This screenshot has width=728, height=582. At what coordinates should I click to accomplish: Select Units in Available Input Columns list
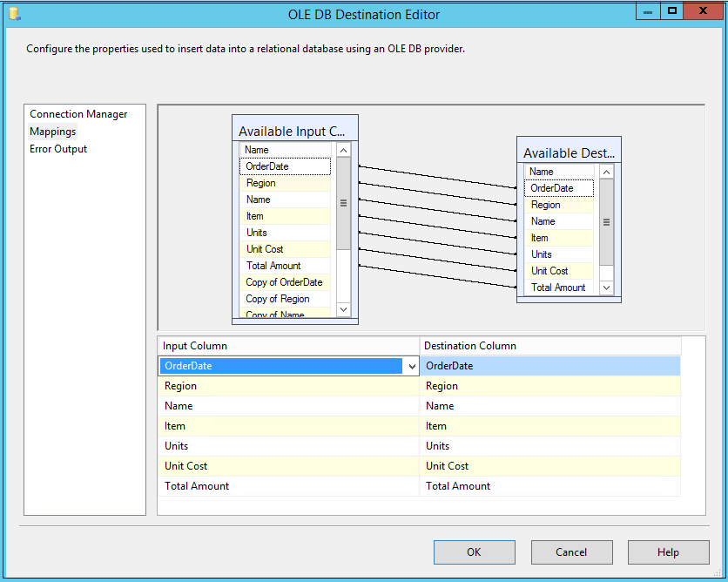coord(285,233)
